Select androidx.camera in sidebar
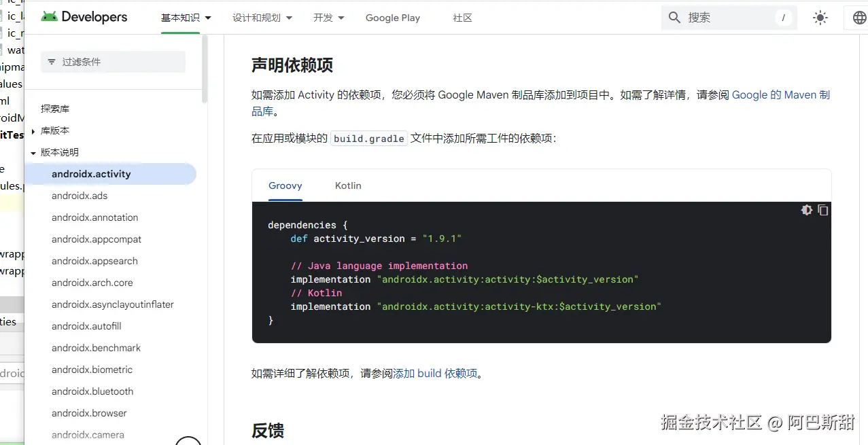This screenshot has width=868, height=445. [88, 435]
